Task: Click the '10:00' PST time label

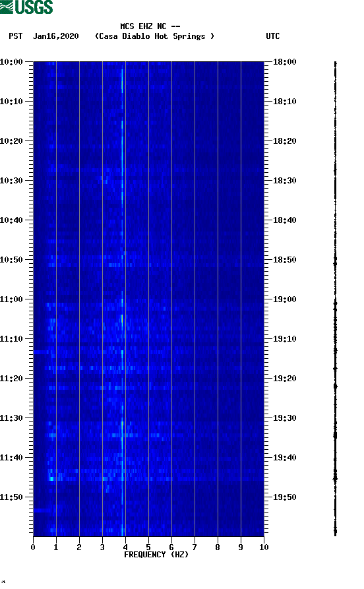Action: click(x=11, y=61)
